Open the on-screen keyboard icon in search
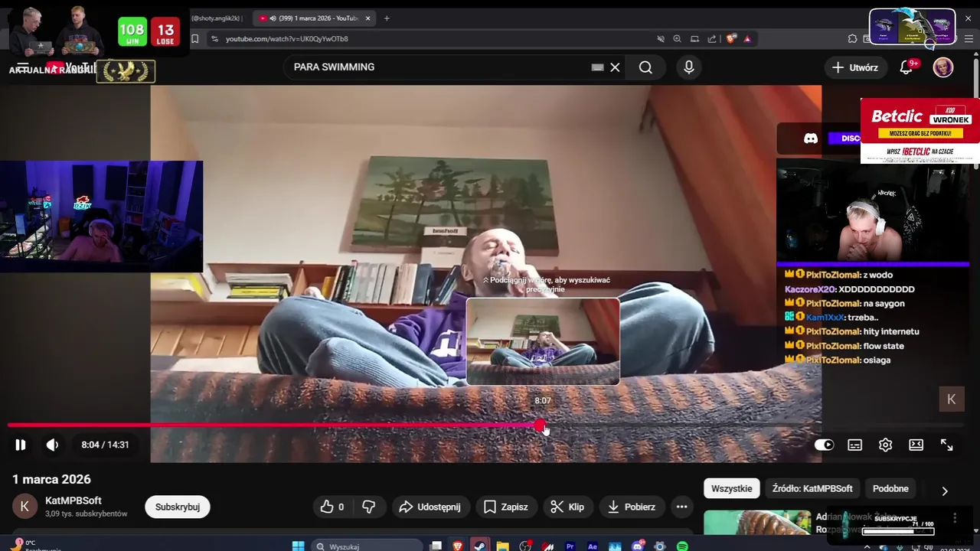The height and width of the screenshot is (551, 980). pos(598,67)
